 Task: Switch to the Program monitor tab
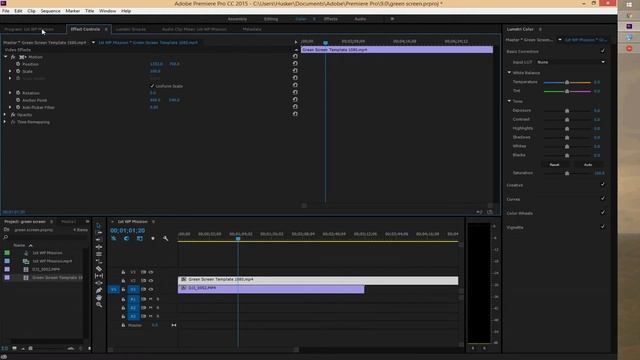coord(29,29)
